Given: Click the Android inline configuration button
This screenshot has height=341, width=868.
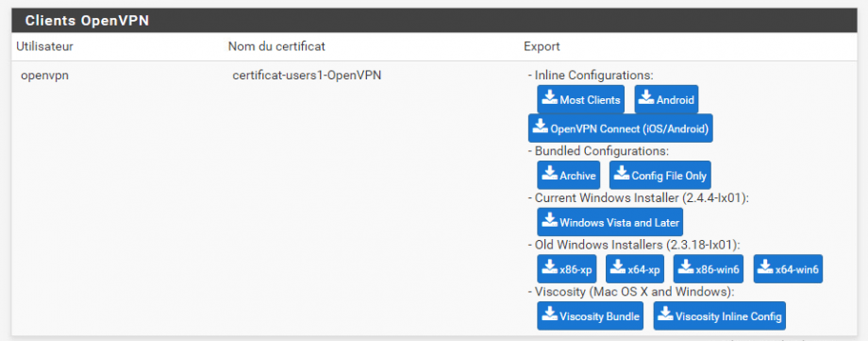Looking at the screenshot, I should pyautogui.click(x=666, y=99).
